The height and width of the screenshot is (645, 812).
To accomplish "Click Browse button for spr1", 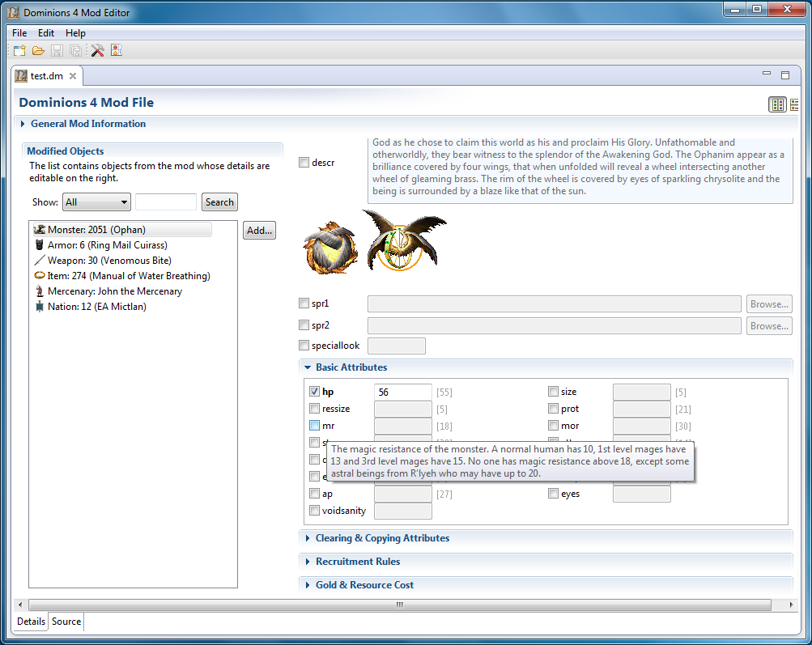I will coord(769,304).
